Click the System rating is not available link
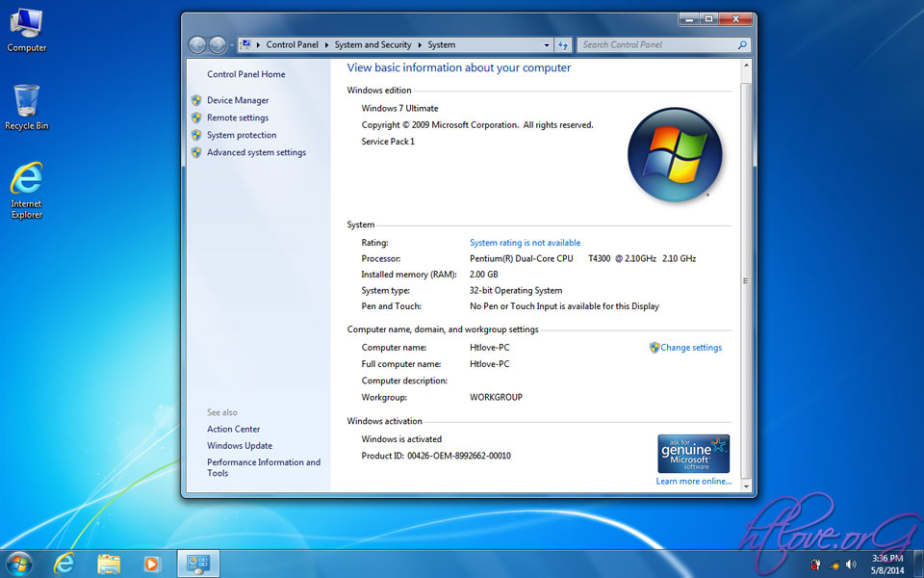Viewport: 924px width, 578px height. point(525,242)
